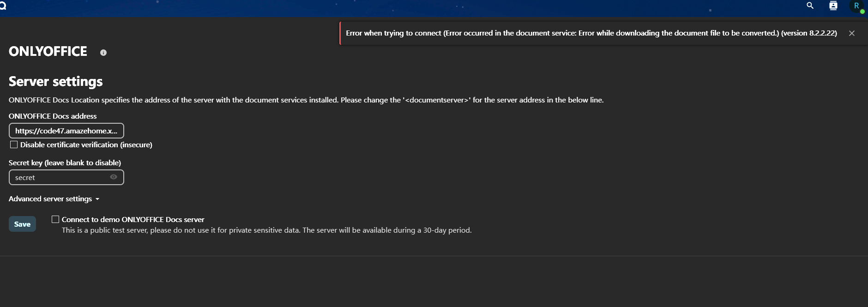Click the 'Secret key (leave blank to disable)' label
868x307 pixels.
click(65, 163)
